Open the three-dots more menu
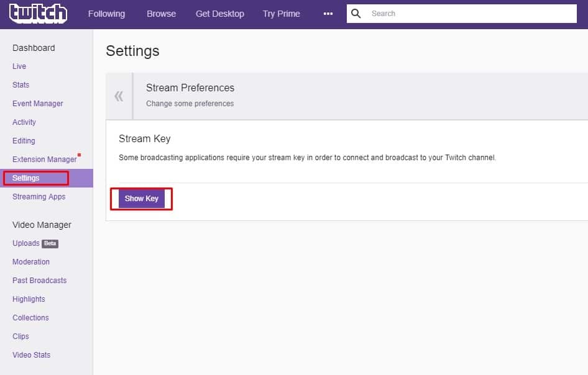Viewport: 588px width, 375px height. click(x=328, y=14)
